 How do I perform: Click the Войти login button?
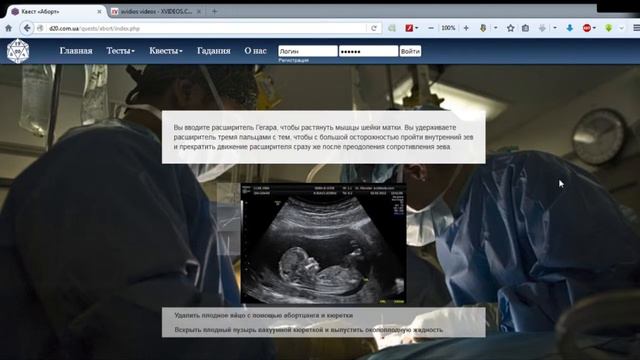click(x=410, y=51)
